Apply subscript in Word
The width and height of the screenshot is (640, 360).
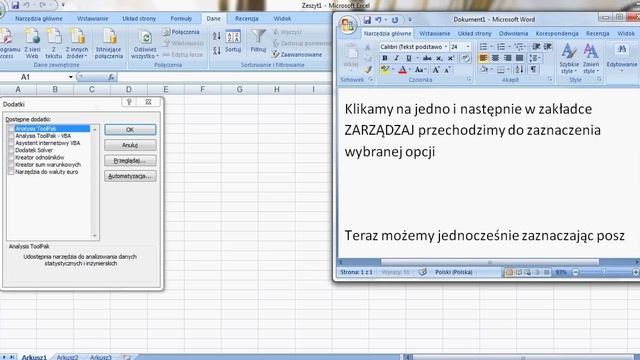point(439,58)
